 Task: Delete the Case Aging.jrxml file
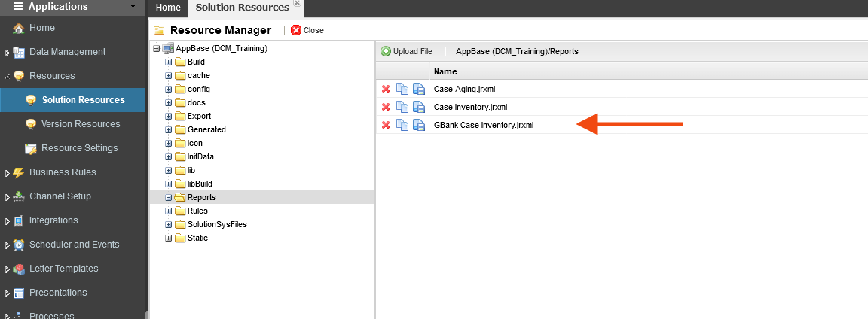click(386, 90)
